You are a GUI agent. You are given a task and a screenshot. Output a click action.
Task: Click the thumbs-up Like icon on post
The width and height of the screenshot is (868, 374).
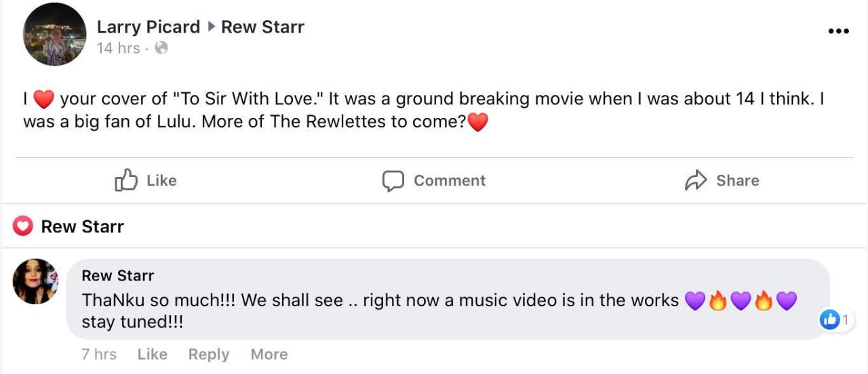(x=126, y=180)
